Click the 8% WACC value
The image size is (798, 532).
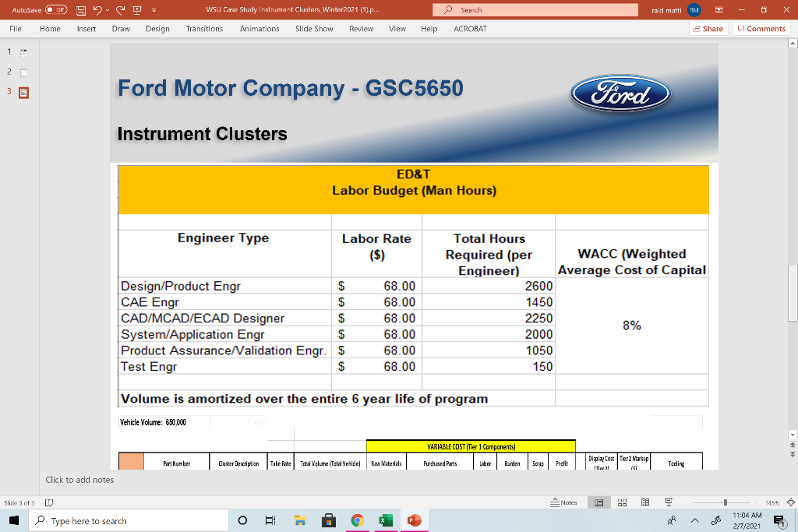click(x=631, y=326)
